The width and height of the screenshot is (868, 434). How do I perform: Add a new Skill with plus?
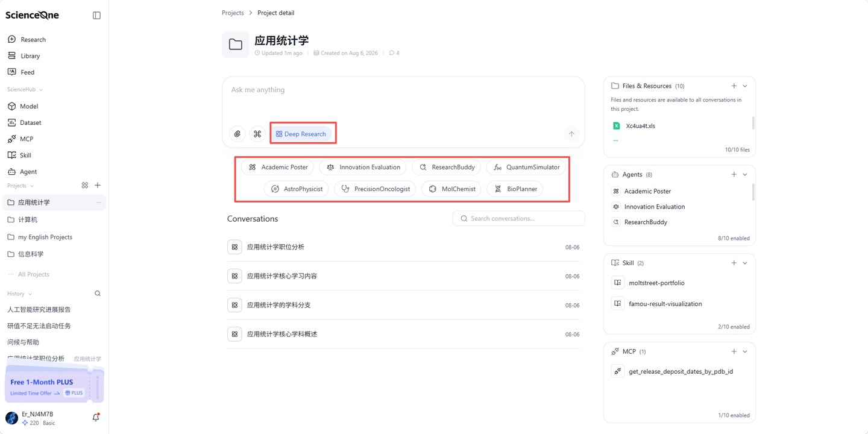[734, 263]
